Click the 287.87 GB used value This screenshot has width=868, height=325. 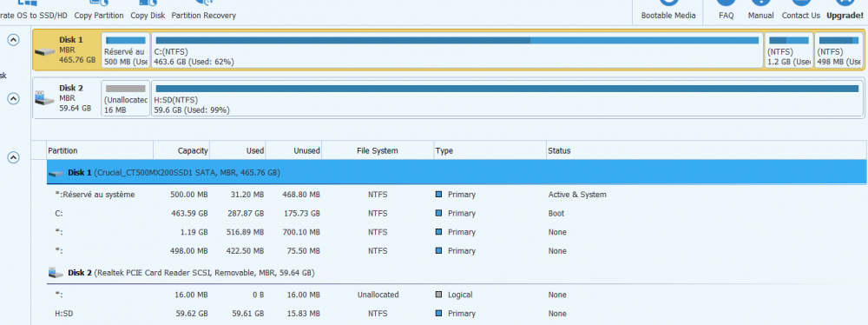click(x=246, y=214)
